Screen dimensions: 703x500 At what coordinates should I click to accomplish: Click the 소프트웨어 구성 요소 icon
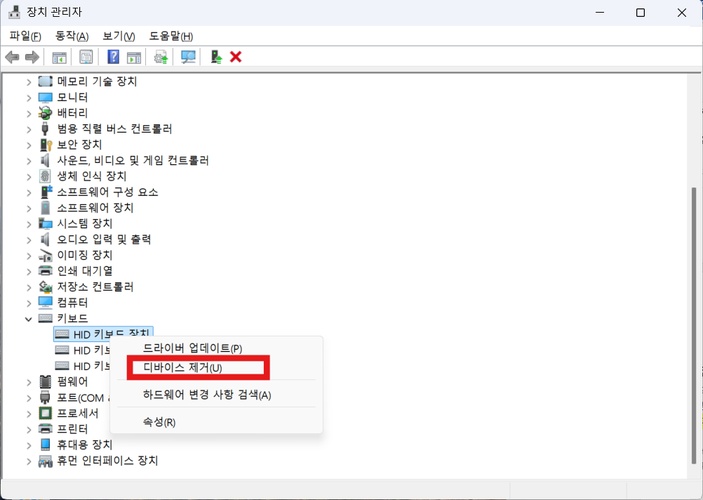pyautogui.click(x=46, y=192)
